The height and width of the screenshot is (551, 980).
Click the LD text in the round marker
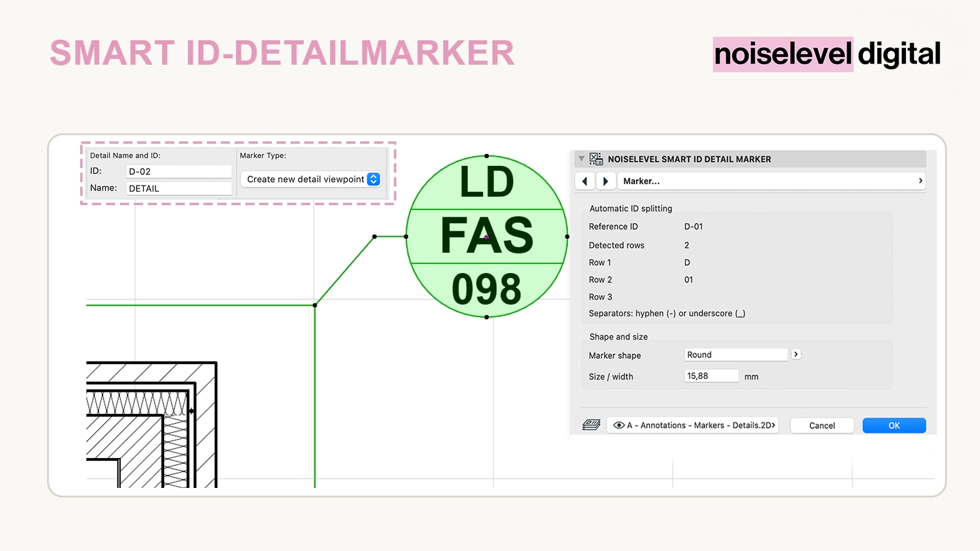point(487,182)
